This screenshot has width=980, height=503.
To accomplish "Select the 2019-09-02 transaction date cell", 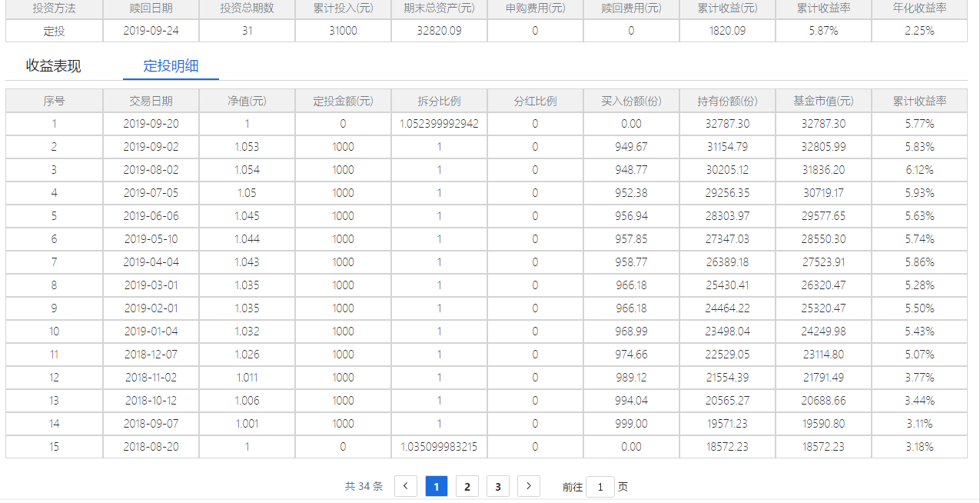I will tap(151, 147).
